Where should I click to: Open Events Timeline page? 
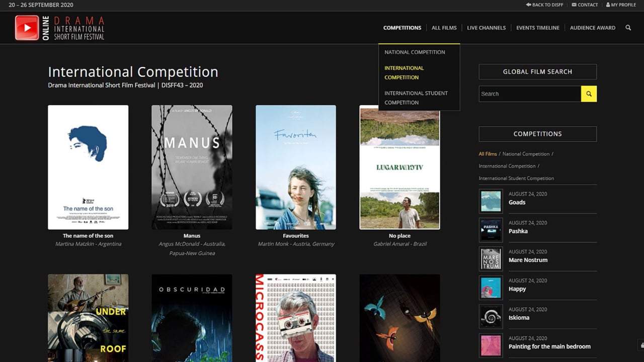537,28
